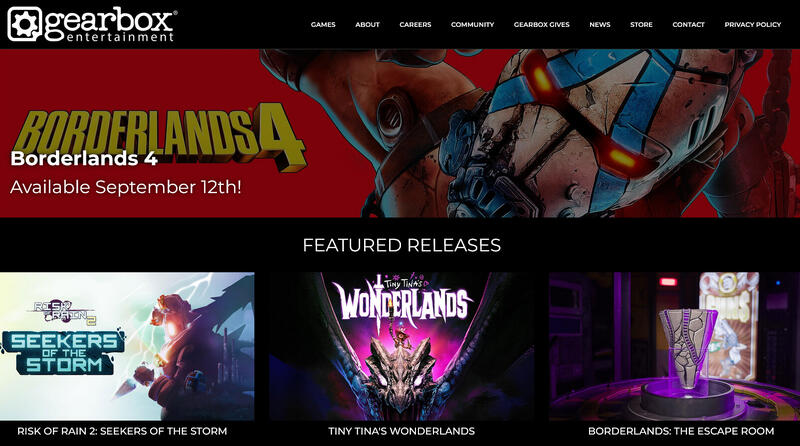Open the Borderlands Escape Room thumbnail image
800x446 pixels.
coord(674,346)
